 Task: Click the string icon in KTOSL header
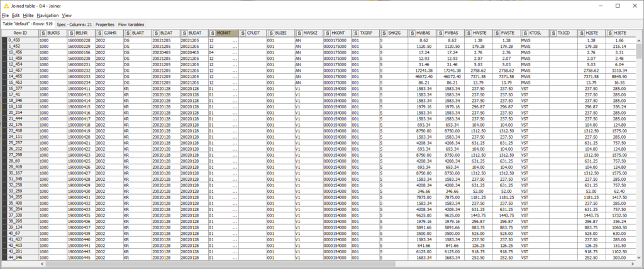525,32
